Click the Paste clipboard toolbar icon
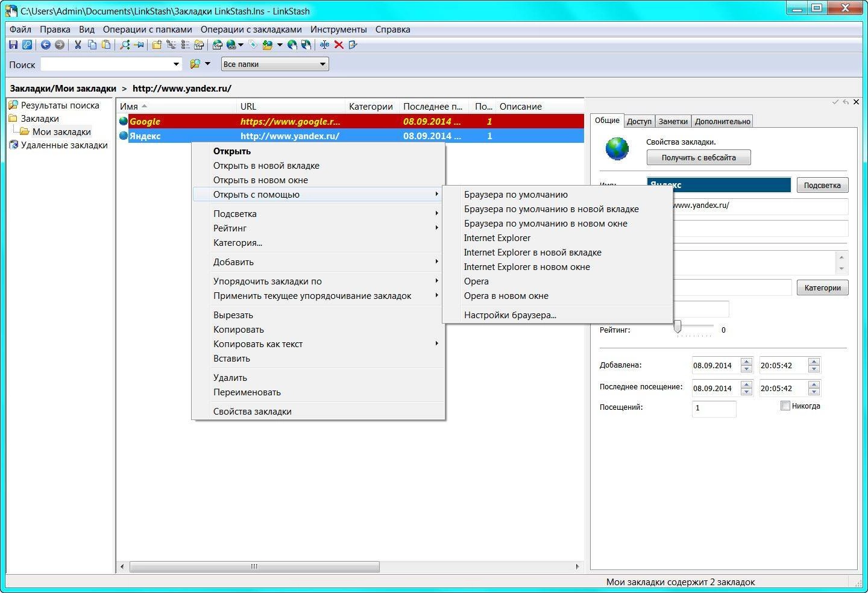The image size is (868, 593). click(106, 45)
